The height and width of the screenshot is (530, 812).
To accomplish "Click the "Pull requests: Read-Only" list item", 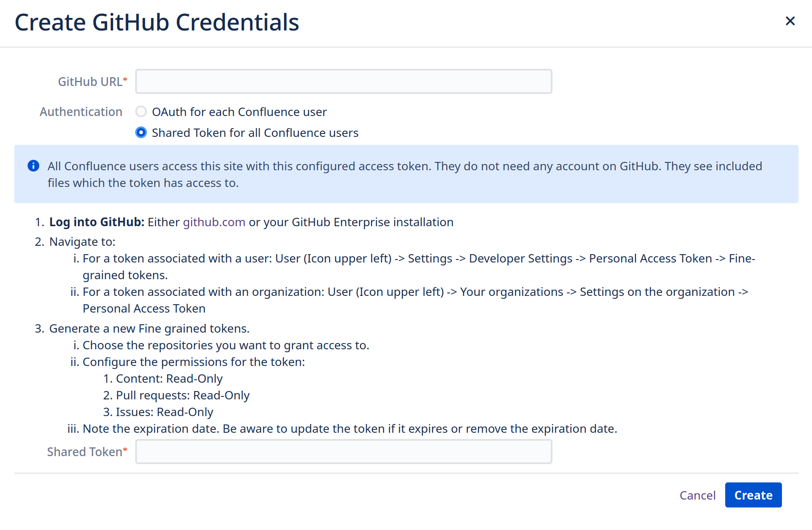I will [x=182, y=395].
